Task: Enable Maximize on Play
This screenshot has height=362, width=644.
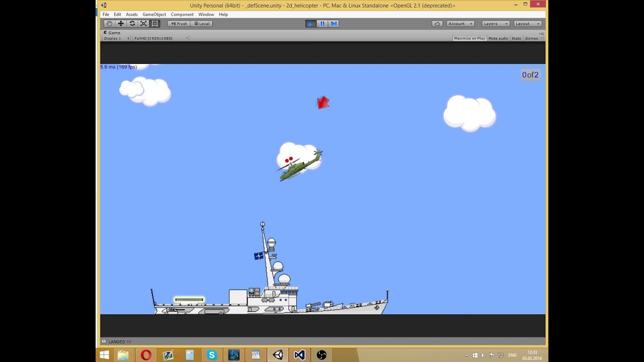Action: pos(468,38)
